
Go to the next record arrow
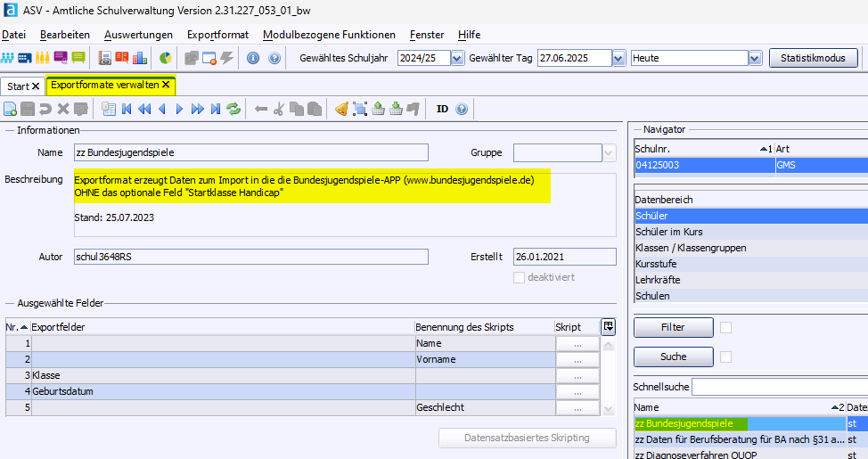[179, 109]
